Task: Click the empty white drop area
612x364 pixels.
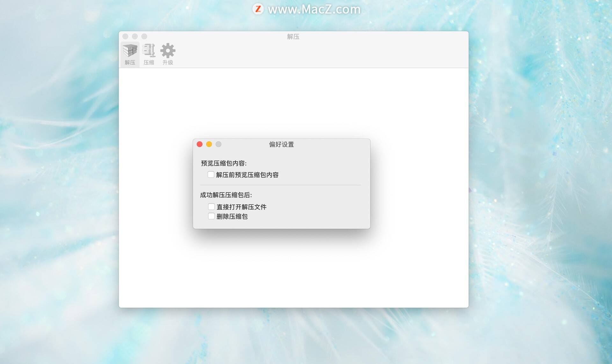Action: pos(293,271)
